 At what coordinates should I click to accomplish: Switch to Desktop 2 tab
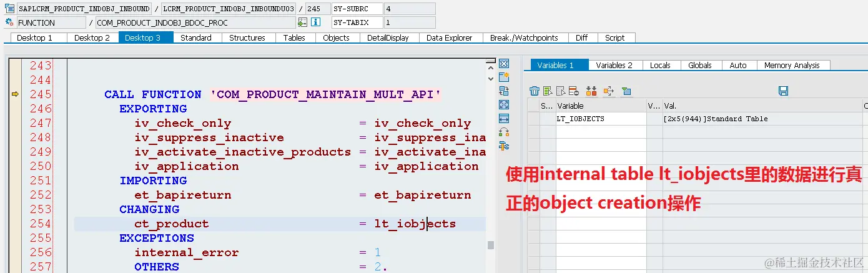(x=92, y=37)
